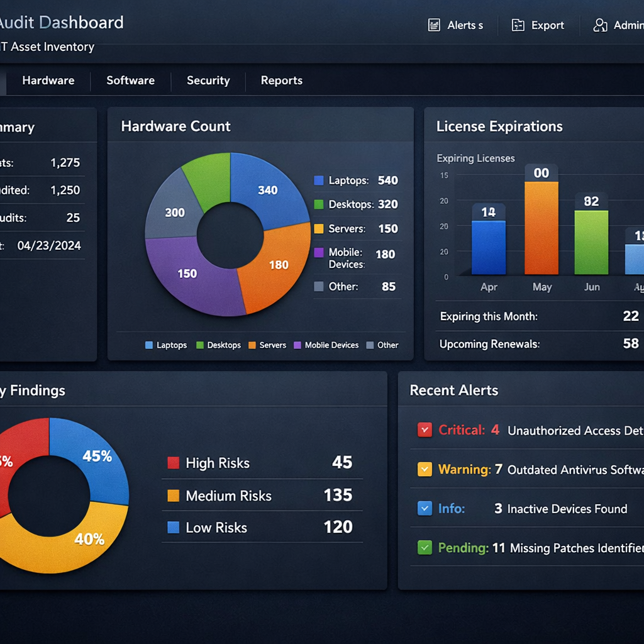644x644 pixels.
Task: Click the Mobile Devices purple swatch in side legend
Action: point(319,252)
